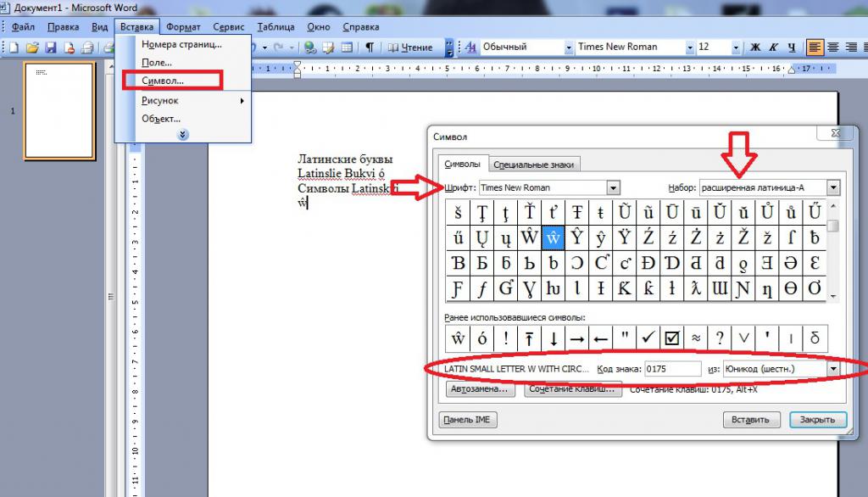
Task: Open the Redo history dropdown arrow
Action: pyautogui.click(x=292, y=47)
